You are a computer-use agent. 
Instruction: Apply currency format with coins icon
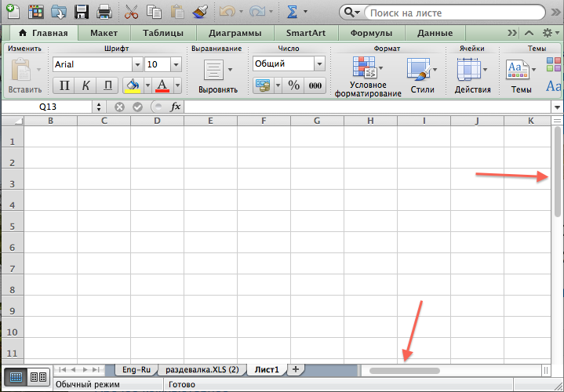(x=264, y=85)
